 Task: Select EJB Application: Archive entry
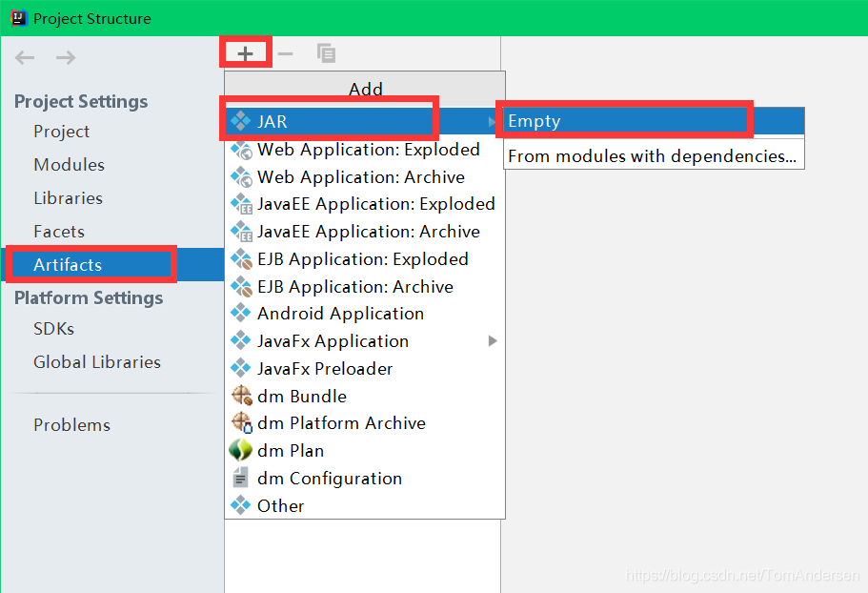coord(365,287)
